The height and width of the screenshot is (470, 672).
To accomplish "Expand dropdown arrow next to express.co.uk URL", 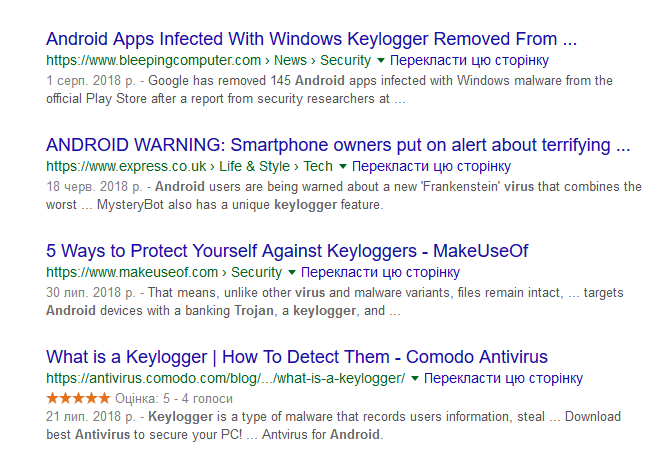I will [342, 167].
